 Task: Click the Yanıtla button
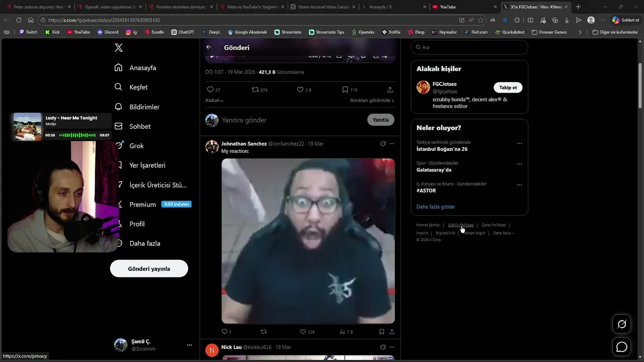(x=381, y=120)
